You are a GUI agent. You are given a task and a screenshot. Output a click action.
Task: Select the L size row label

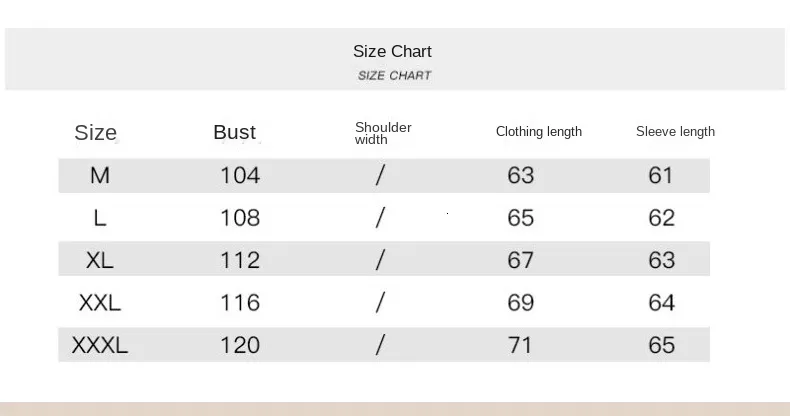coord(100,218)
